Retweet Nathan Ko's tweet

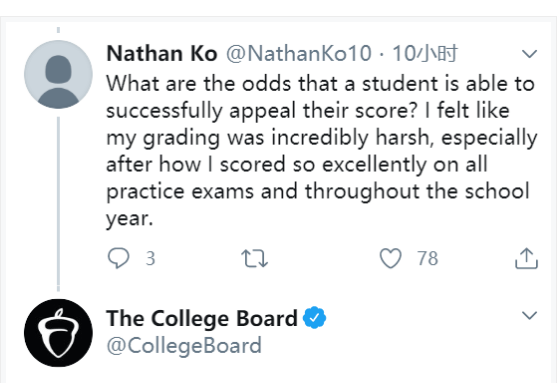(254, 258)
